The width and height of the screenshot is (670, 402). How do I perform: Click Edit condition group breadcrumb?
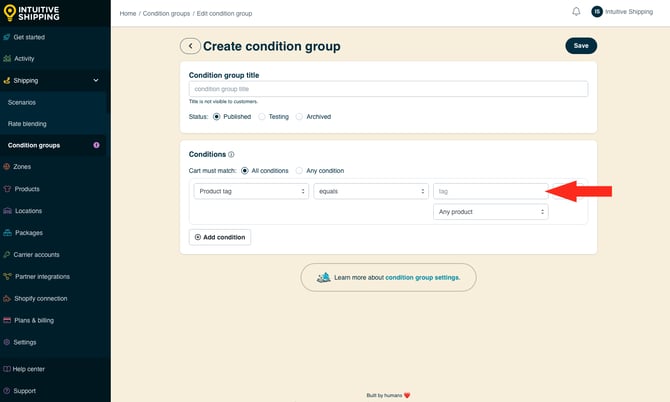[x=224, y=14]
